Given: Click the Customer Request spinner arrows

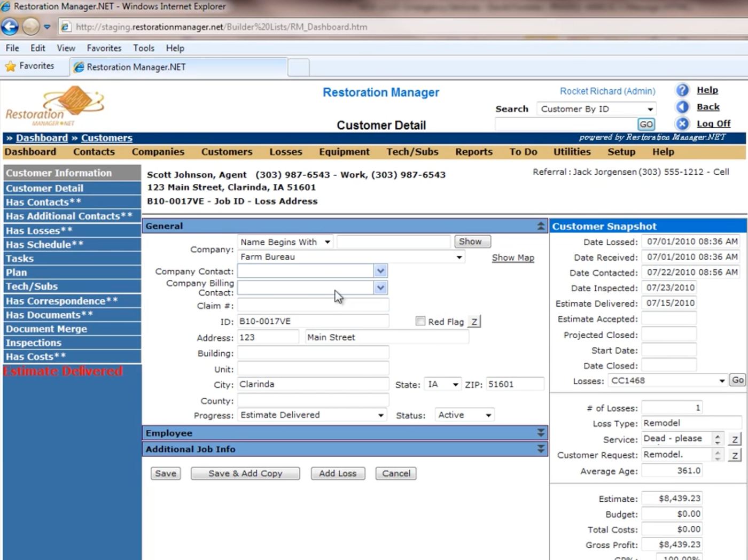Looking at the screenshot, I should 718,455.
